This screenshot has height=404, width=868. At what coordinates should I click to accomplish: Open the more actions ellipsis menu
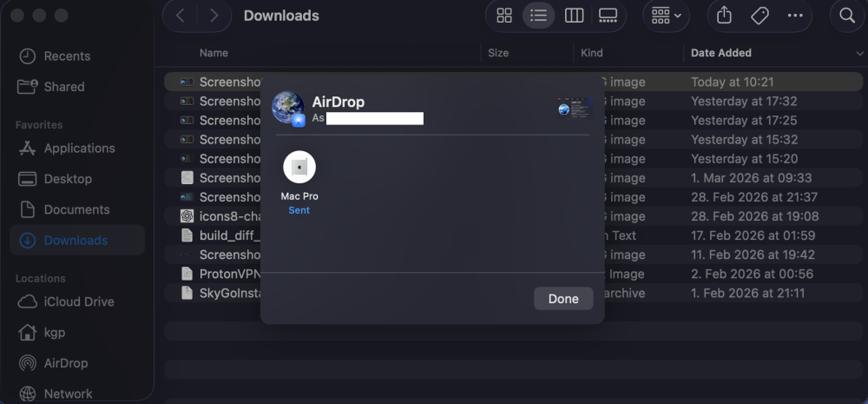pos(795,16)
